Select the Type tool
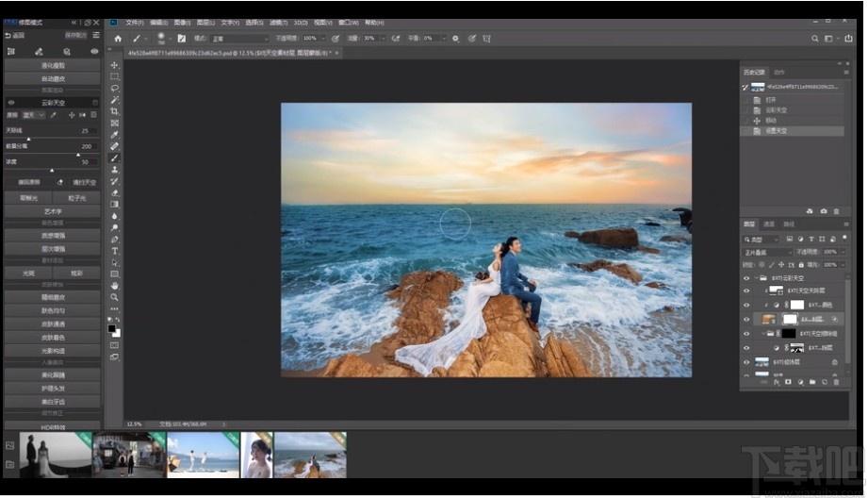This screenshot has width=868, height=498. tap(115, 251)
